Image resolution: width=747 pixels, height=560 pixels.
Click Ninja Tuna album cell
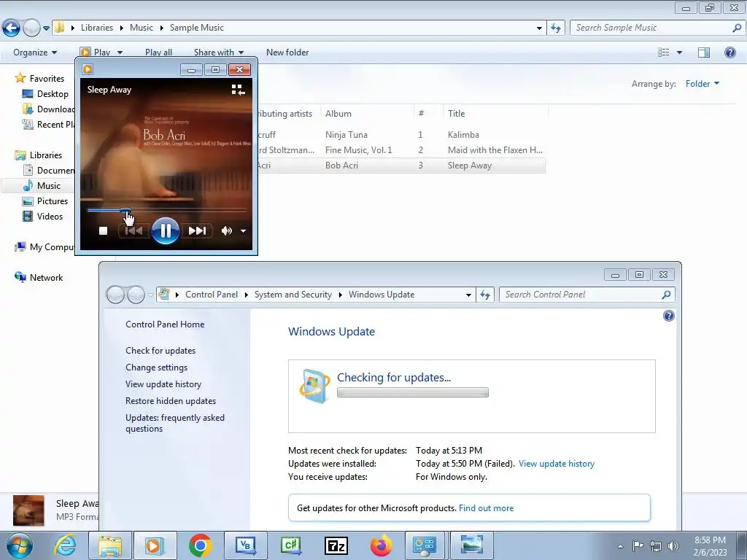click(x=347, y=135)
